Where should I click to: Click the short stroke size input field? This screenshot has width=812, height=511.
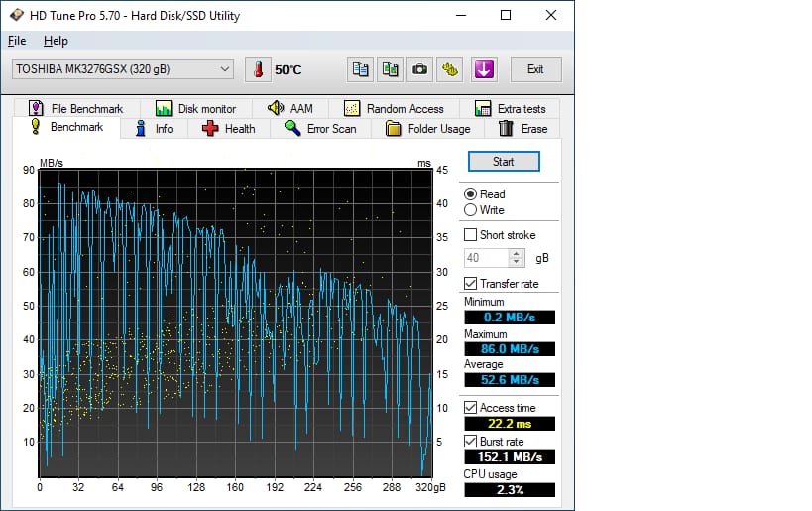coord(487,258)
